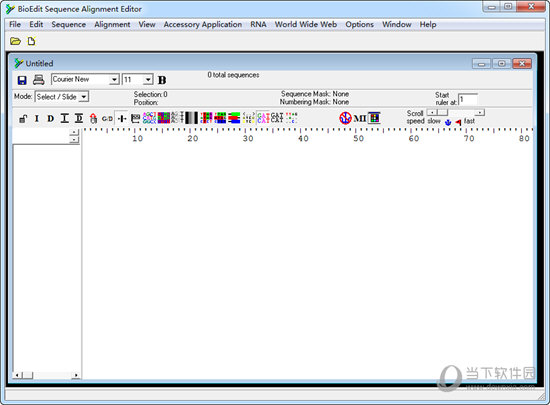
Task: Click the Open file folder icon
Action: coord(15,41)
